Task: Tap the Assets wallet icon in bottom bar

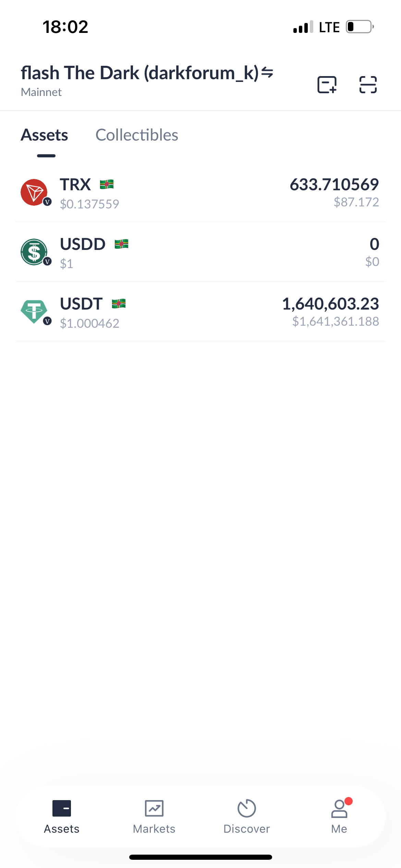Action: coord(62,808)
